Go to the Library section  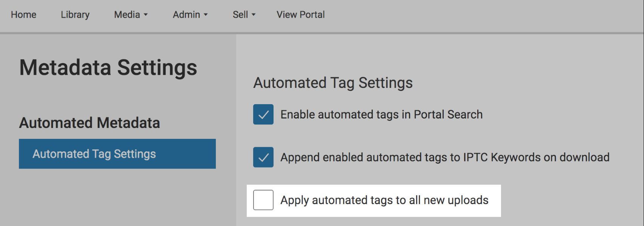[75, 15]
